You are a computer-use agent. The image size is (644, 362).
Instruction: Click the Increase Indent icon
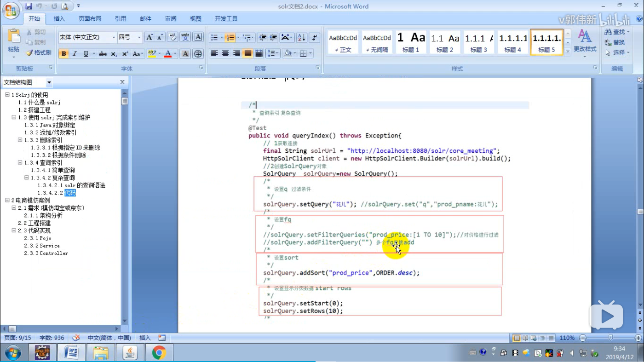273,37
